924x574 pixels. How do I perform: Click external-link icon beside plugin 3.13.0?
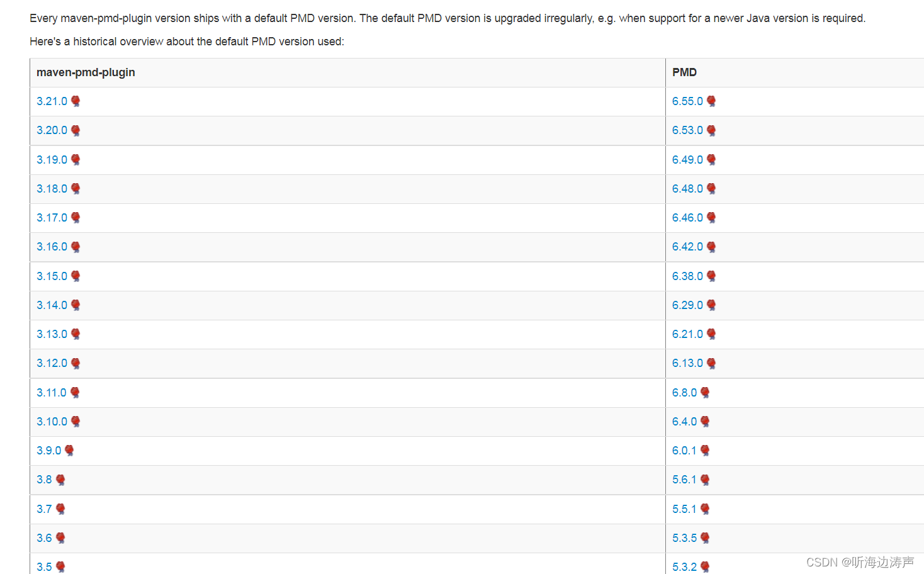[76, 334]
